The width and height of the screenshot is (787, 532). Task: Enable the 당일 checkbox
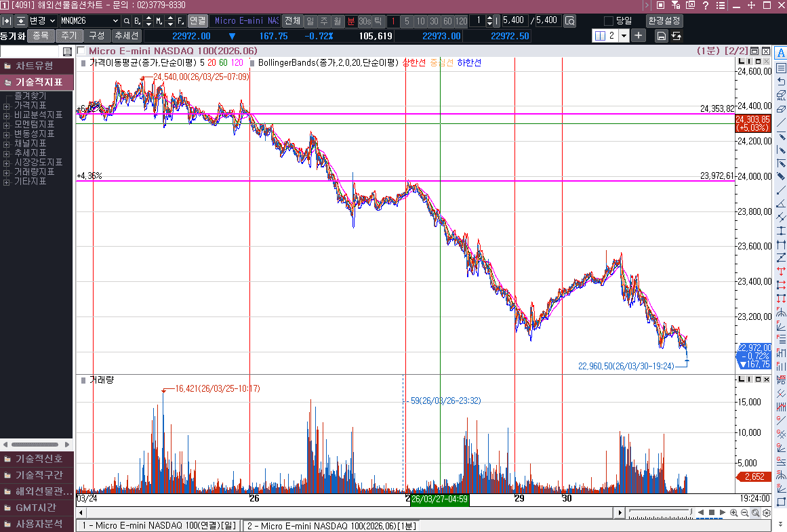608,21
